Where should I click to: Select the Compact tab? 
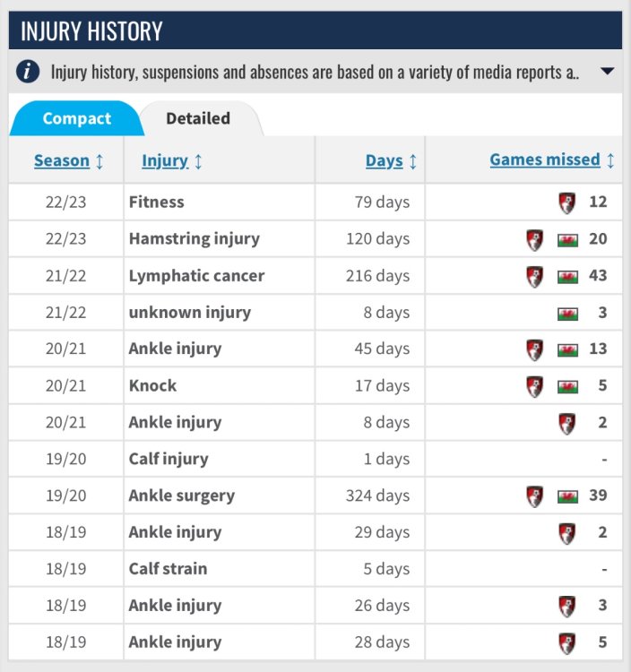(x=77, y=118)
